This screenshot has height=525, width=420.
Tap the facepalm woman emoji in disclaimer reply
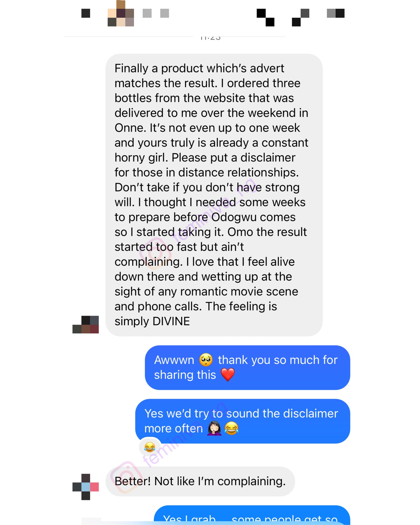pos(215,428)
